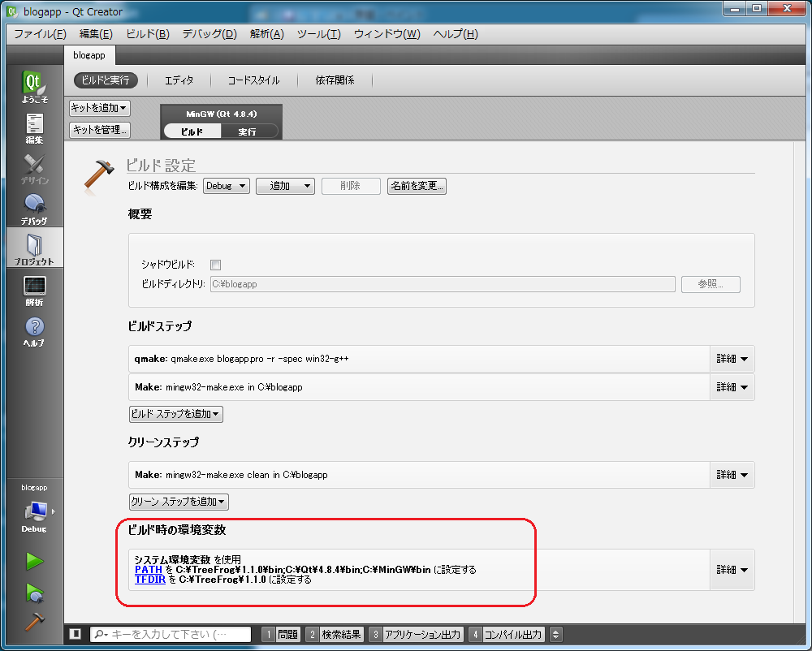The width and height of the screenshot is (812, 651).
Task: Build project with the hammer icon in sidebar
Action: pyautogui.click(x=34, y=621)
